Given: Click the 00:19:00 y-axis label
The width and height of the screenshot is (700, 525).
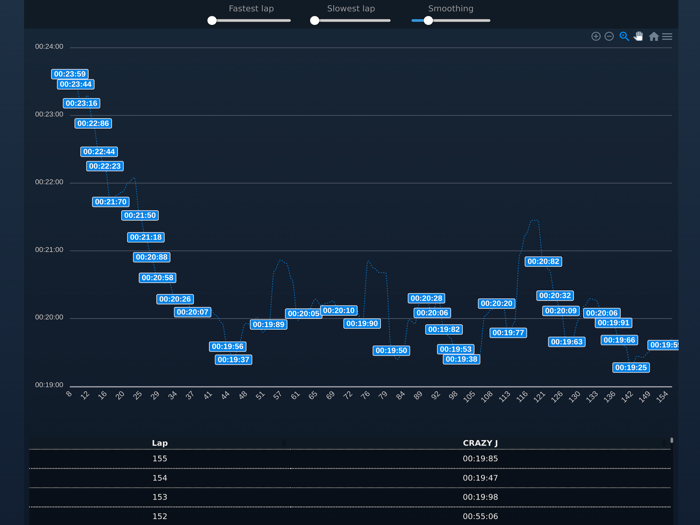Looking at the screenshot, I should coord(49,385).
